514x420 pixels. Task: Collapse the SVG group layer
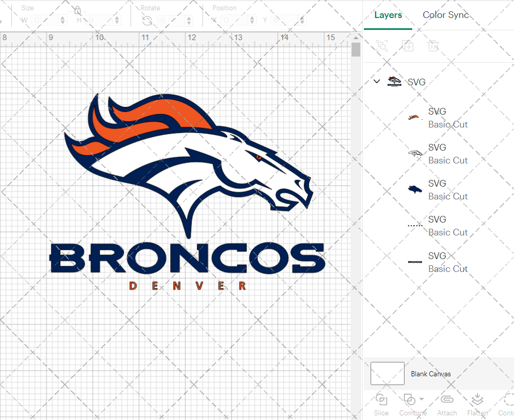(377, 82)
